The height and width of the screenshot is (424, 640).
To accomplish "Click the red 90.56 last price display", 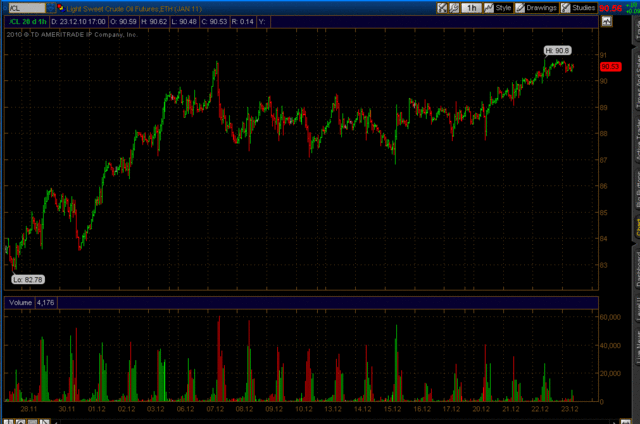I will [x=610, y=8].
